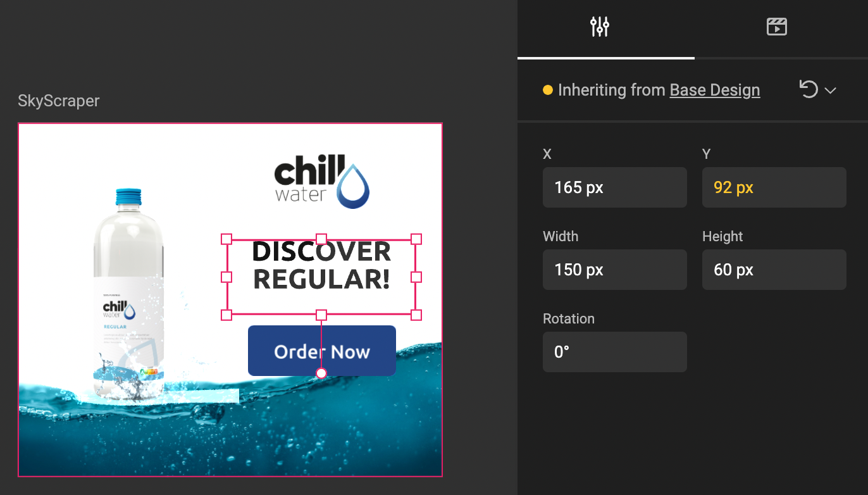Viewport: 868px width, 495px height.
Task: Click the bottom-middle selection handle
Action: (x=321, y=315)
